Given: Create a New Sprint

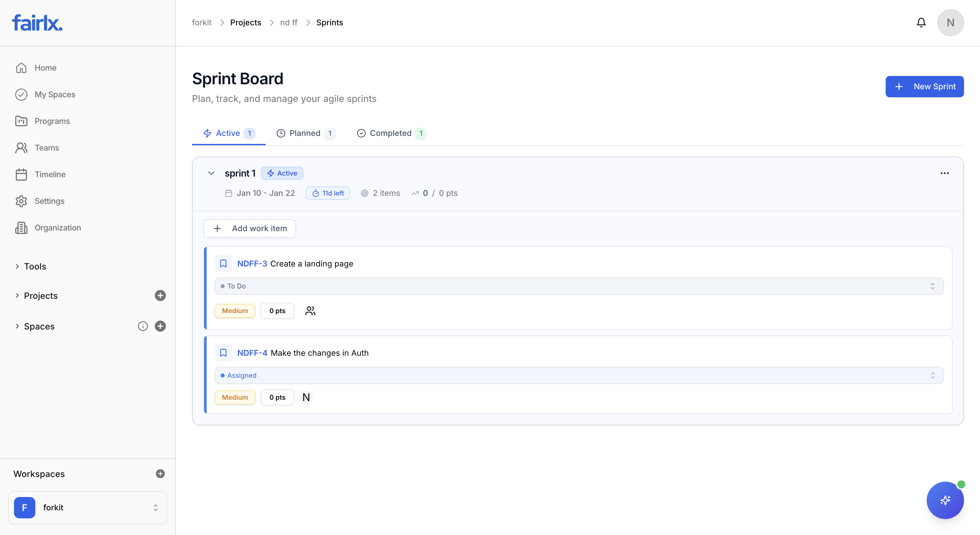Looking at the screenshot, I should tap(924, 86).
